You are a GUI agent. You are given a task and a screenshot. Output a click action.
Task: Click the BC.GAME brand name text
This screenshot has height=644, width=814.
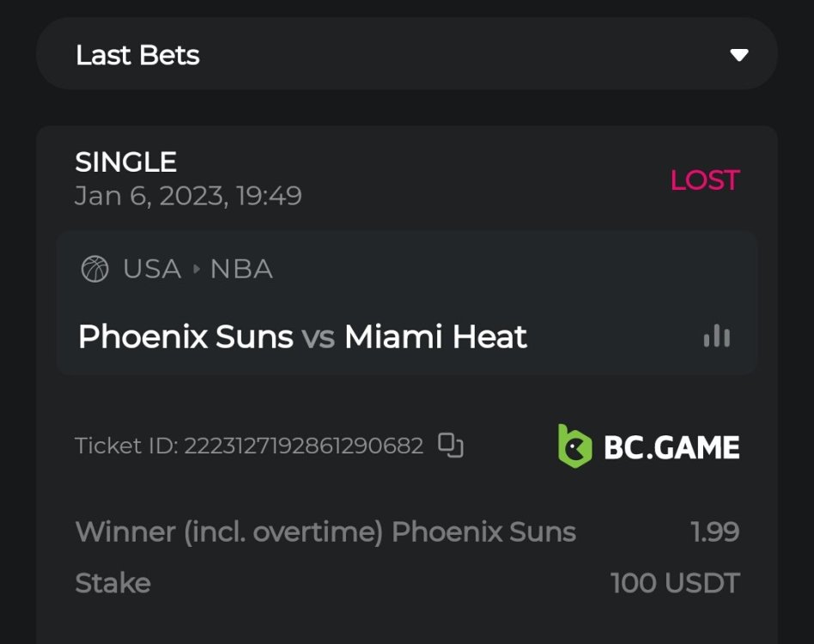pos(671,447)
